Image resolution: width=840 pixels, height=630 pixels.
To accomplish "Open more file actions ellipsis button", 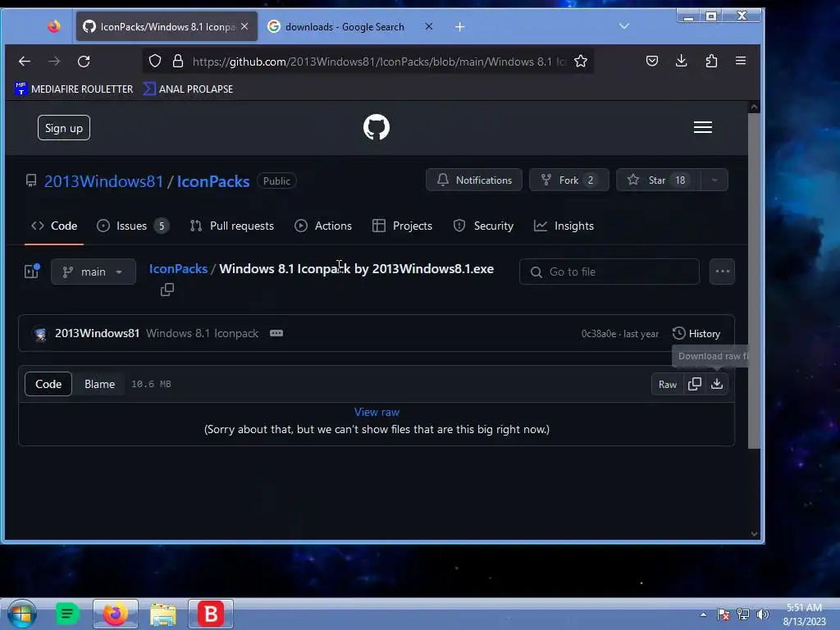I will 722,272.
